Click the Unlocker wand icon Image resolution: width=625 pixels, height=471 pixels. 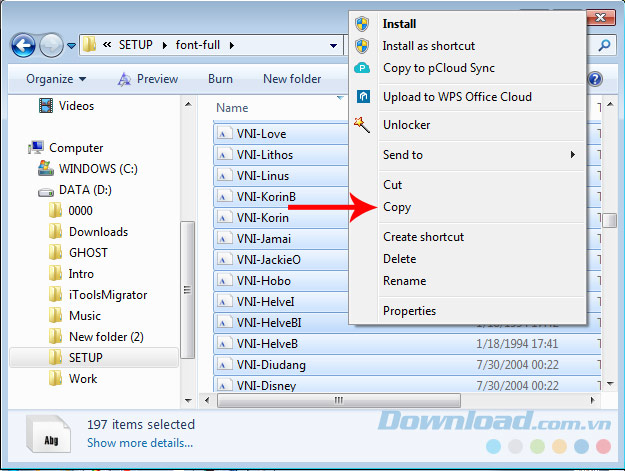(364, 125)
